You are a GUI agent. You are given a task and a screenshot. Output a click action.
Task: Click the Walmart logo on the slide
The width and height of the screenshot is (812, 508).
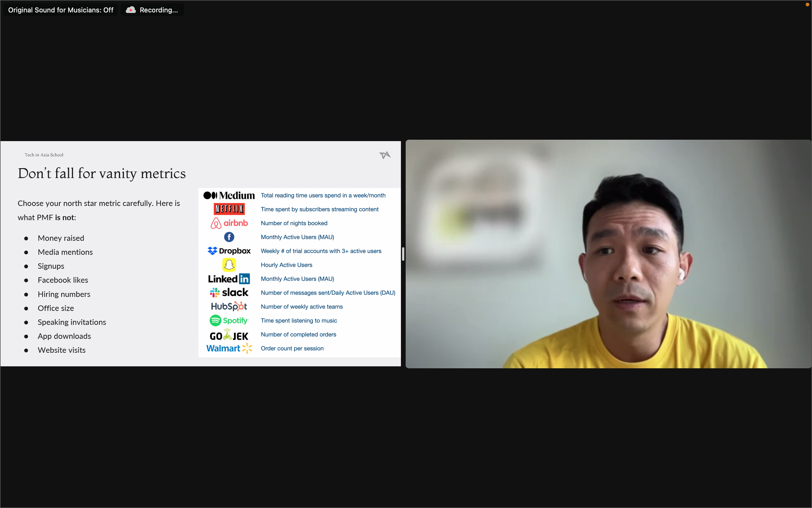click(x=229, y=349)
